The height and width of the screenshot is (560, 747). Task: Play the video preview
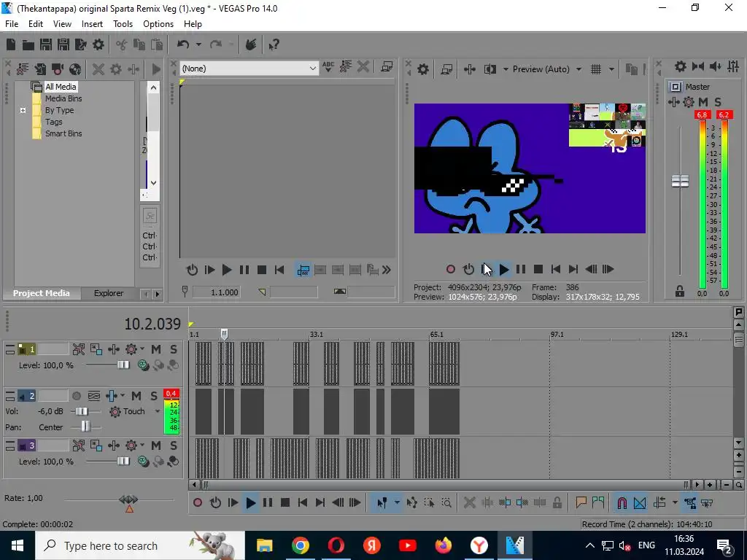click(504, 270)
